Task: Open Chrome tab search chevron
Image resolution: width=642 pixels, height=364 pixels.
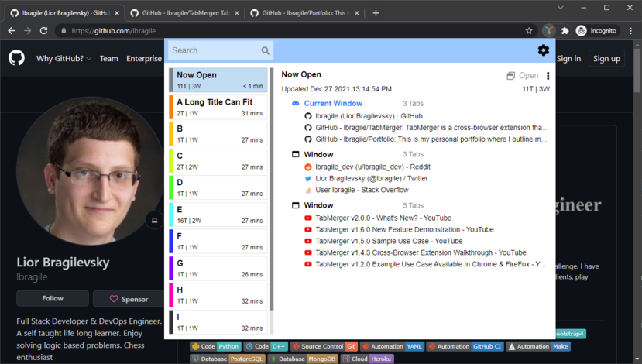Action: pyautogui.click(x=561, y=8)
